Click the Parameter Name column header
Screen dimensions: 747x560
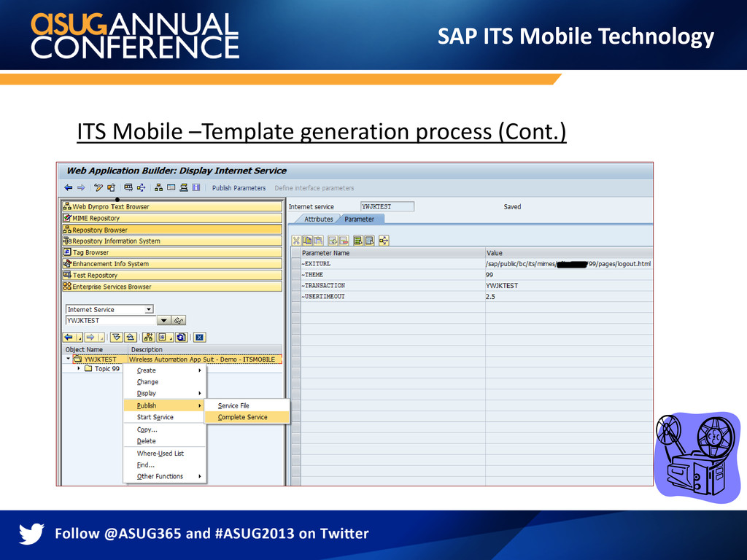pos(392,253)
